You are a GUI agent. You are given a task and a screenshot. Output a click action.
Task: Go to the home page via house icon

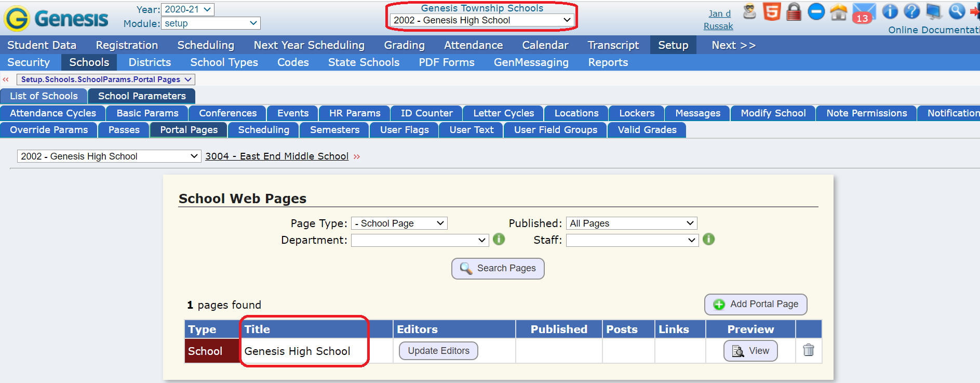coord(838,11)
